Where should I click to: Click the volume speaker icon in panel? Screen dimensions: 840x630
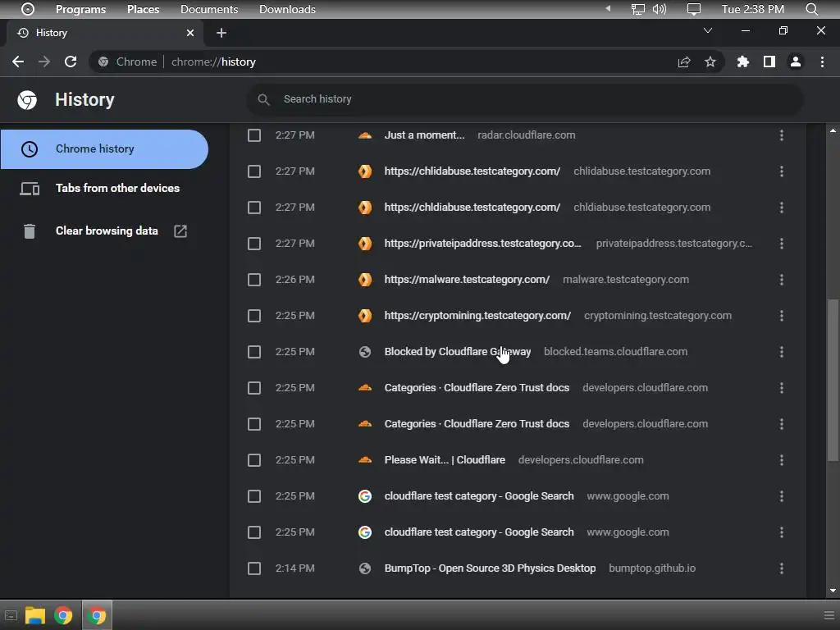(x=660, y=9)
